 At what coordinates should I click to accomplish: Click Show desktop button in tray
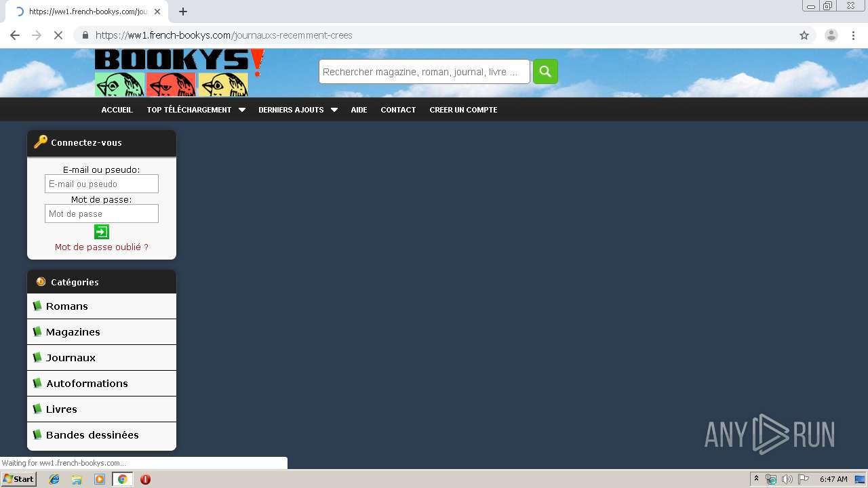pos(860,479)
